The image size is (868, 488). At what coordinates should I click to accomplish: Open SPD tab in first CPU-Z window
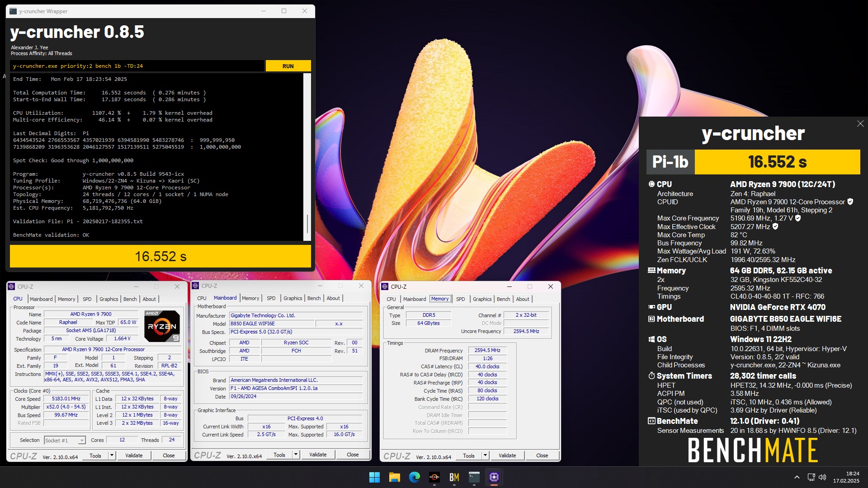[87, 299]
